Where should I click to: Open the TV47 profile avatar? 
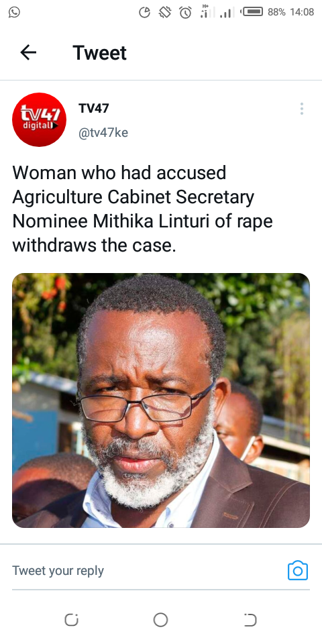click(40, 119)
